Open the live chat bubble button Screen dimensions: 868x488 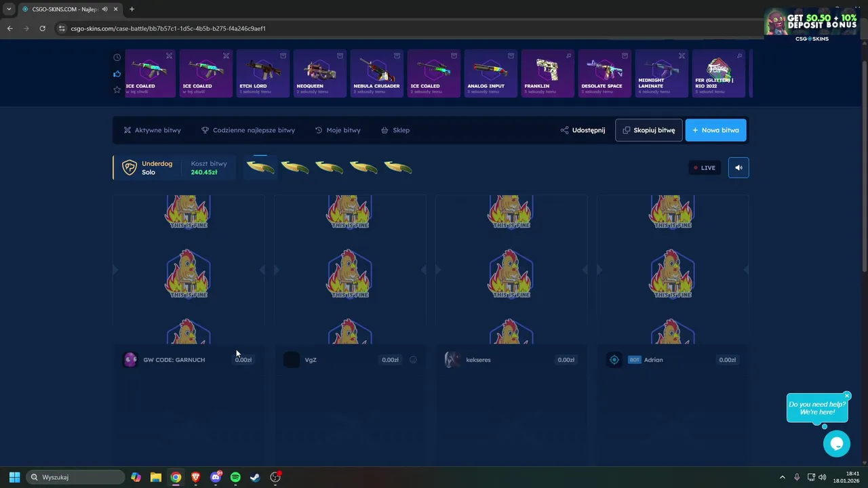[836, 444]
